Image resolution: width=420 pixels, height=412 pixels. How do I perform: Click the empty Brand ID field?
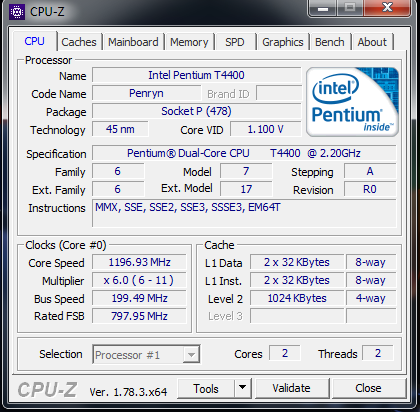pyautogui.click(x=279, y=93)
